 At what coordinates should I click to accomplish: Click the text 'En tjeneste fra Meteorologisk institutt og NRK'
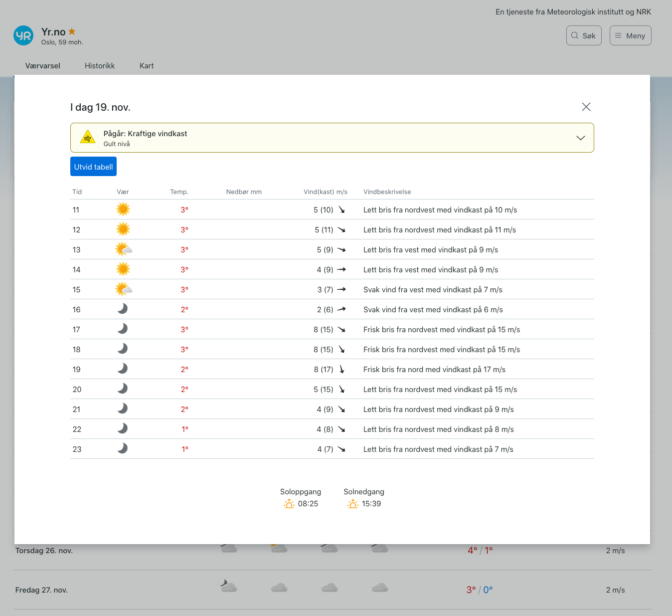[573, 12]
